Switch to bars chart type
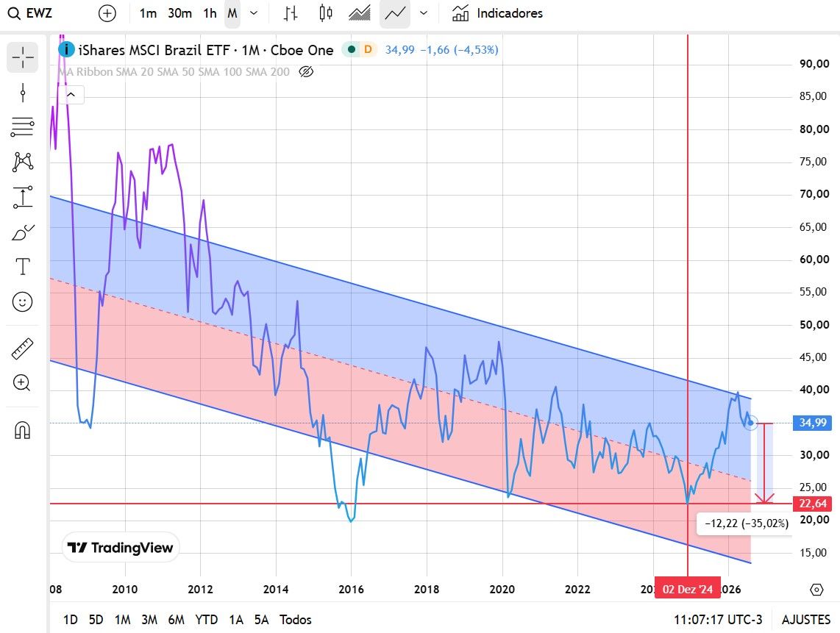This screenshot has width=840, height=633. 291,12
